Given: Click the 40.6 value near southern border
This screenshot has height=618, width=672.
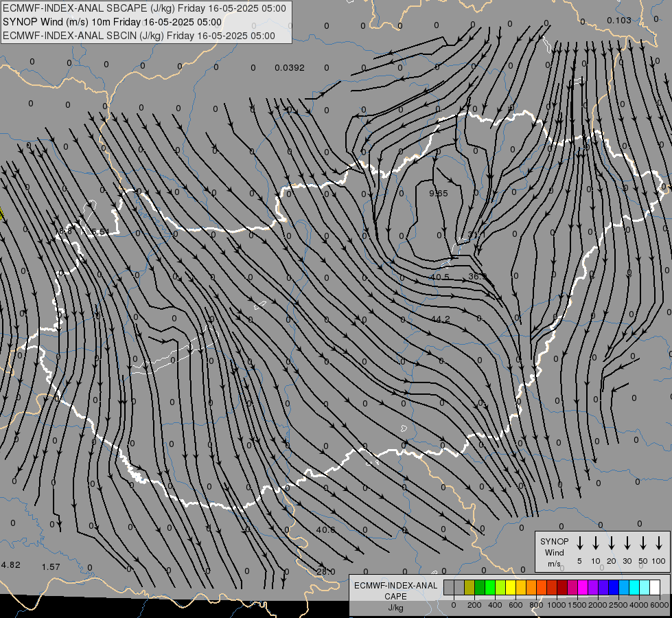Looking at the screenshot, I should [326, 529].
